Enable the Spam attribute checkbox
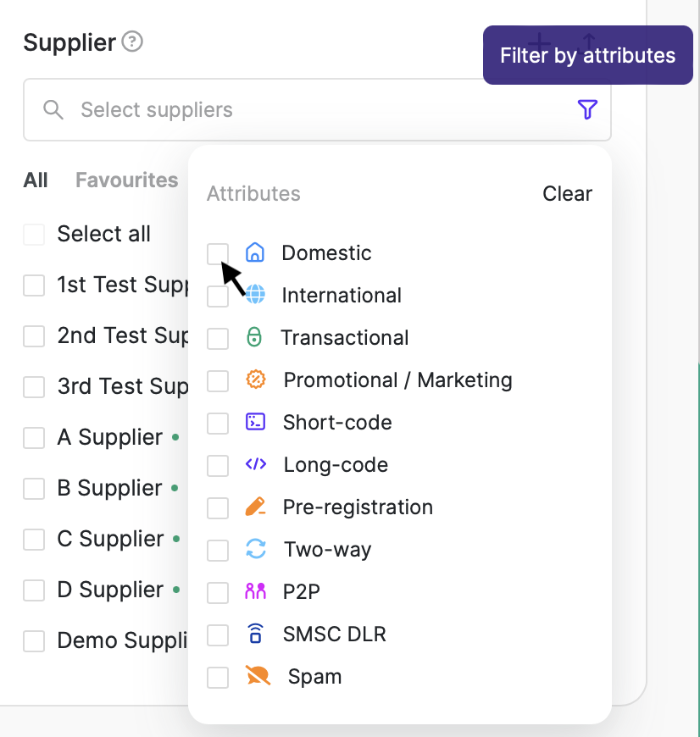 coord(218,677)
